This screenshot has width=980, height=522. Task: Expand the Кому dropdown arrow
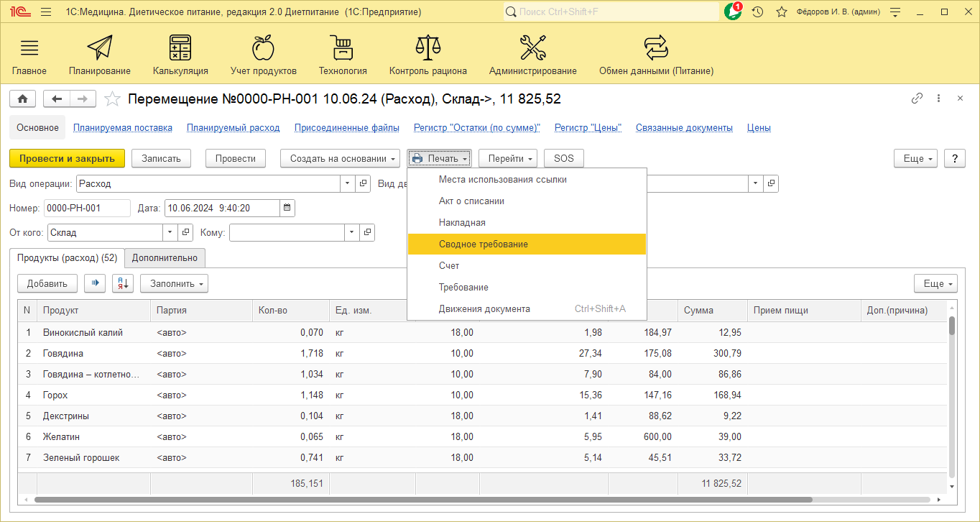click(x=352, y=233)
